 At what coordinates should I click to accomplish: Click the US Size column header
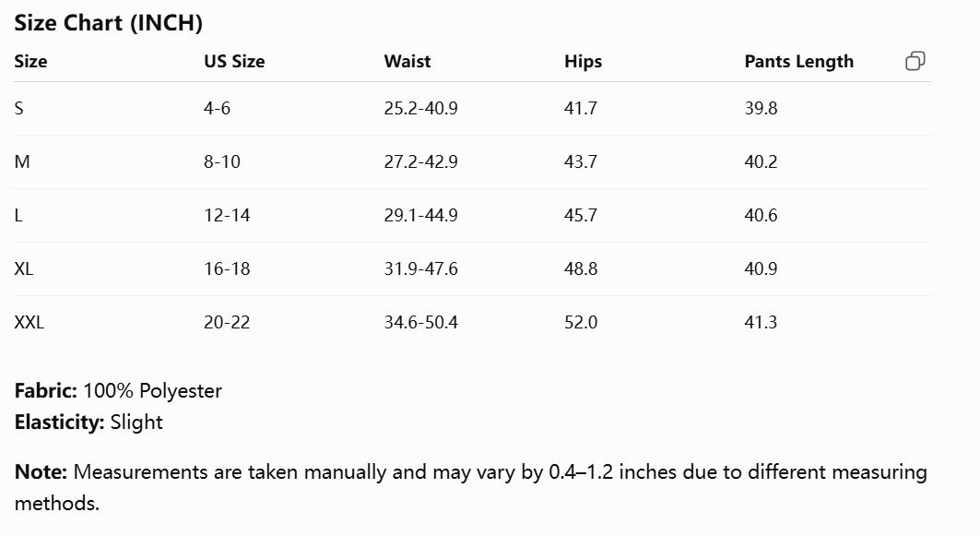(234, 61)
